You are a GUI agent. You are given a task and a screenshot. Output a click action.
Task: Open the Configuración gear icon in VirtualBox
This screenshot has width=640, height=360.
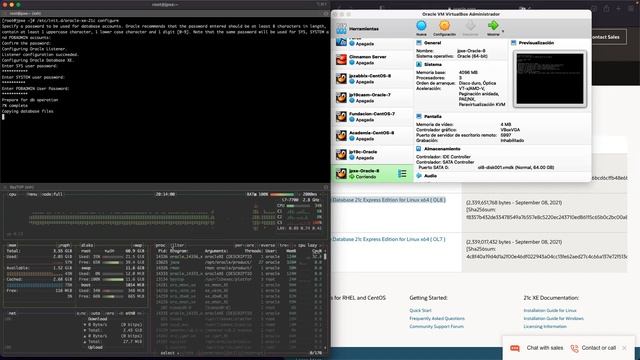444,26
